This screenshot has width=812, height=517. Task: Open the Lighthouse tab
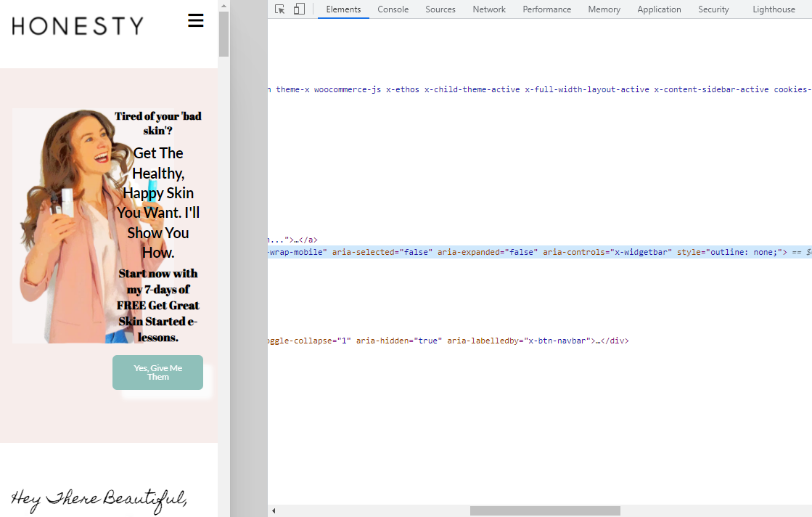[774, 9]
